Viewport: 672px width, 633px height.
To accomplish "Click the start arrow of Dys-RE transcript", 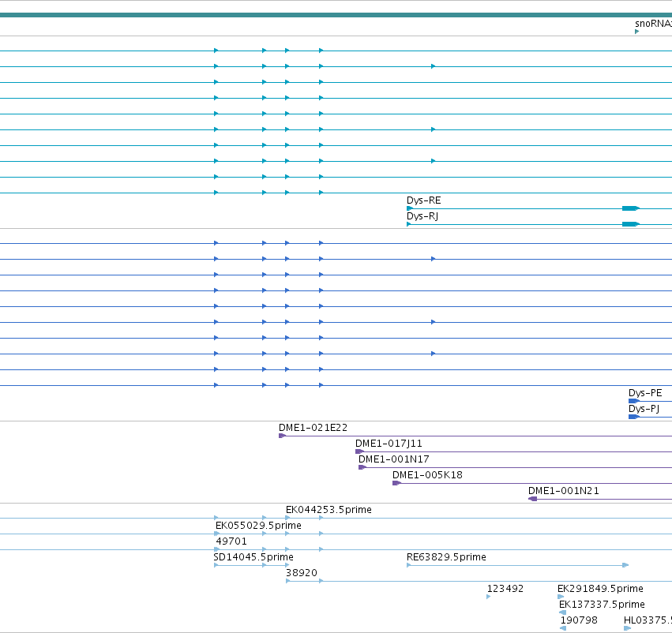I will pyautogui.click(x=409, y=208).
